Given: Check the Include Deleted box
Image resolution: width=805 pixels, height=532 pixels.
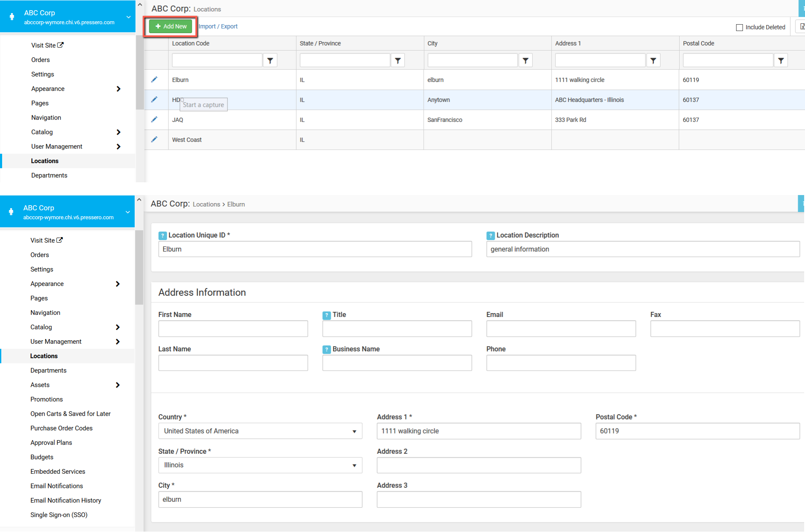Looking at the screenshot, I should point(740,27).
